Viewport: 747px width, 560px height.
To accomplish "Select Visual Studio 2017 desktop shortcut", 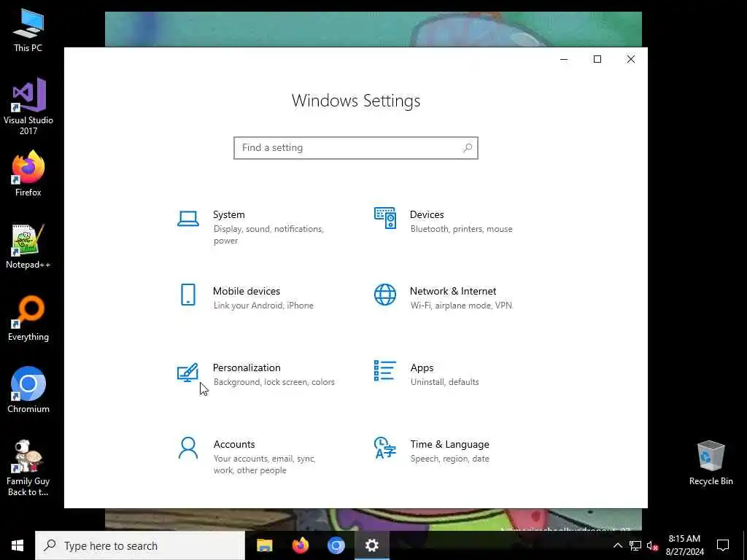I will coord(28,106).
